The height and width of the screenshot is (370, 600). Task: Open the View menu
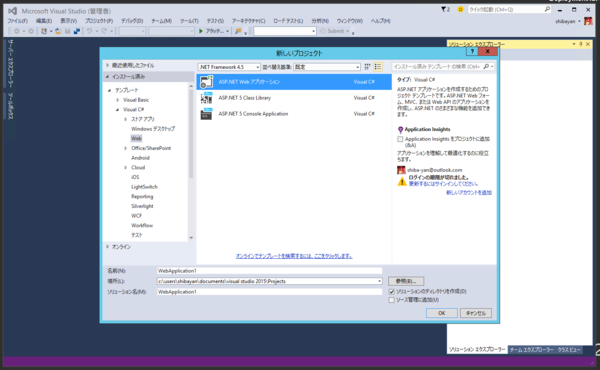pyautogui.click(x=68, y=21)
